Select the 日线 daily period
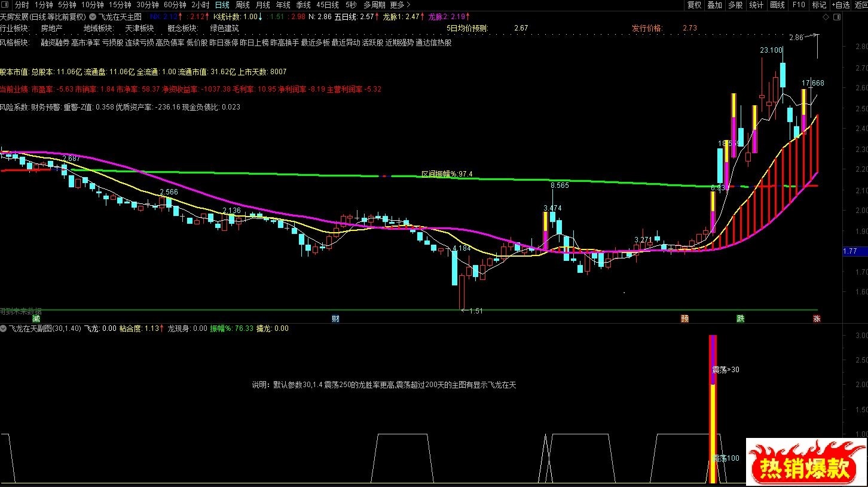Image resolution: width=868 pixels, height=487 pixels. (222, 5)
